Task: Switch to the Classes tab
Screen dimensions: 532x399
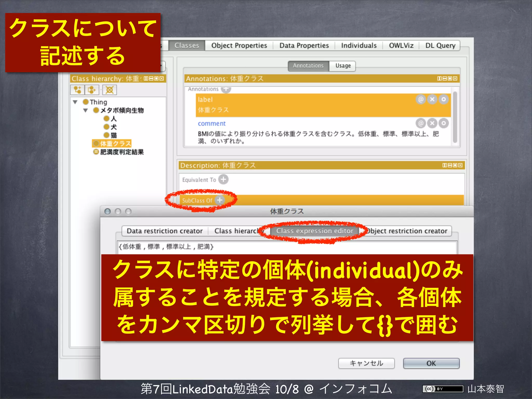Action: 187,45
